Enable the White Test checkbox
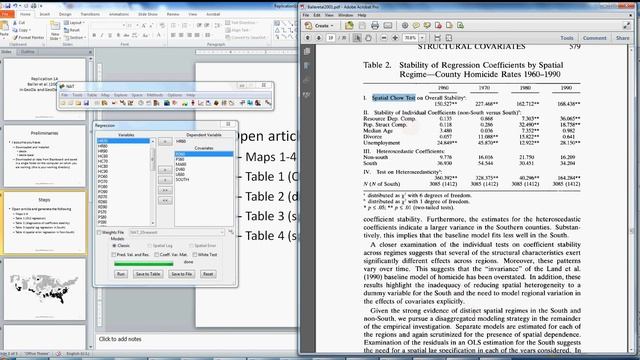640x360 pixels. click(195, 255)
